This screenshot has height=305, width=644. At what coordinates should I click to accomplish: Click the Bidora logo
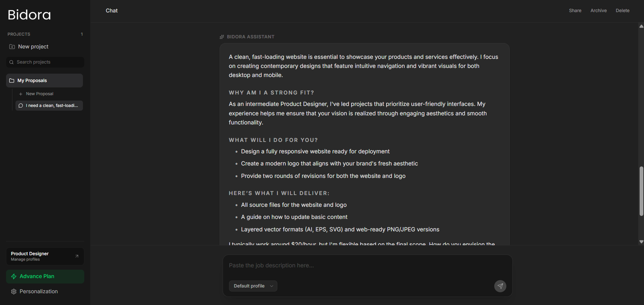tap(29, 15)
